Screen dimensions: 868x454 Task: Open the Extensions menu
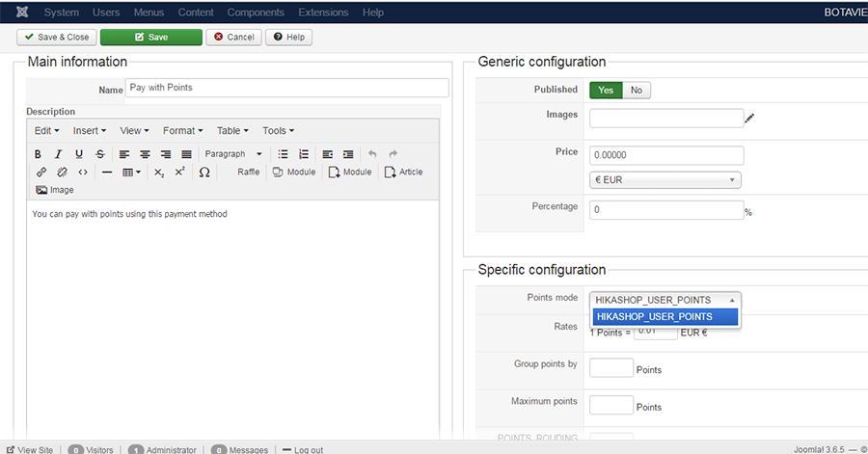(323, 13)
